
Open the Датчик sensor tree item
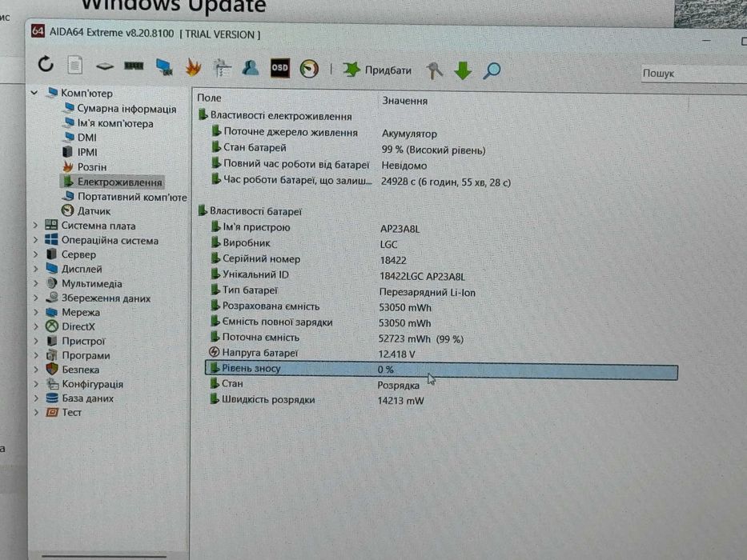pyautogui.click(x=94, y=211)
